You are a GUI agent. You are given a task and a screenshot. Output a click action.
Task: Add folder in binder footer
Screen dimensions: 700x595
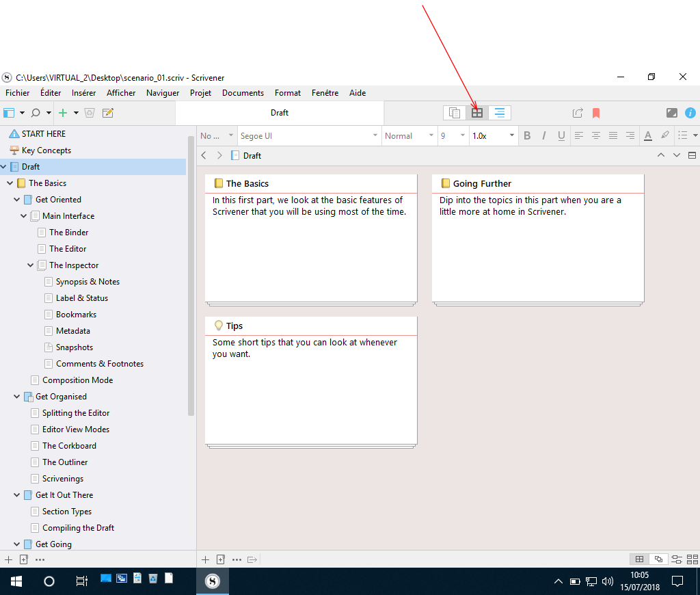pos(24,559)
